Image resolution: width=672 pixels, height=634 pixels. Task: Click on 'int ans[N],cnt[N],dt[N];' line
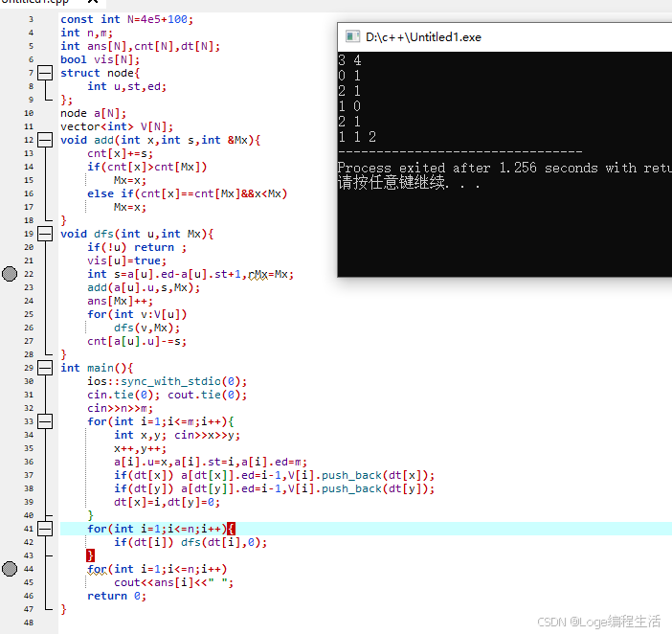140,46
